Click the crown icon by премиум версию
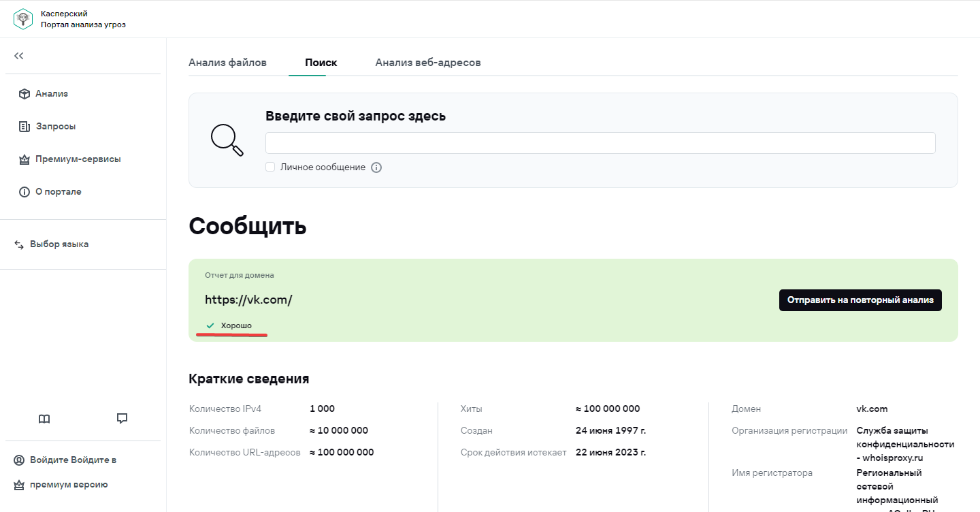This screenshot has width=980, height=512. pos(19,485)
